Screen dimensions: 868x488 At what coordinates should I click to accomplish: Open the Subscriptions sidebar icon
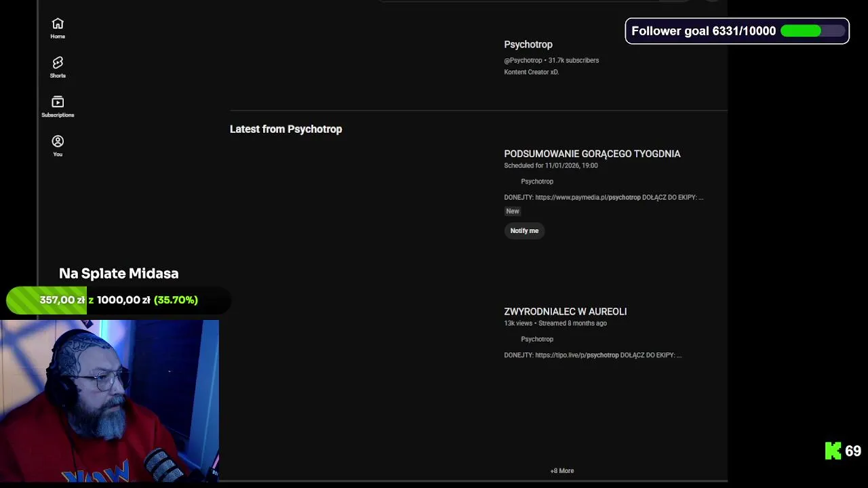pos(58,106)
